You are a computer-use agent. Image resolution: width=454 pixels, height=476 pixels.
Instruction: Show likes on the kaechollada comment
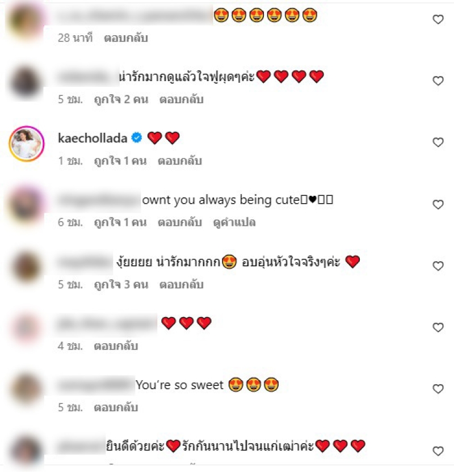click(120, 161)
